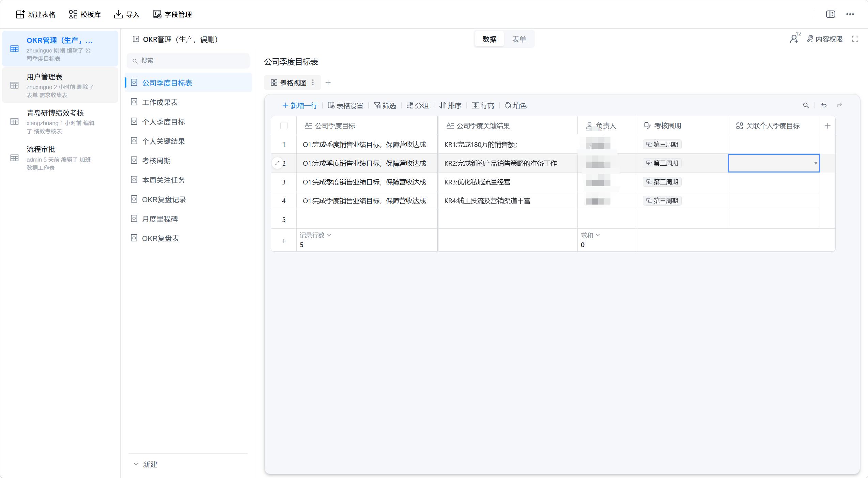Click the 第三周期 tag in row 1
The height and width of the screenshot is (478, 868).
(662, 145)
